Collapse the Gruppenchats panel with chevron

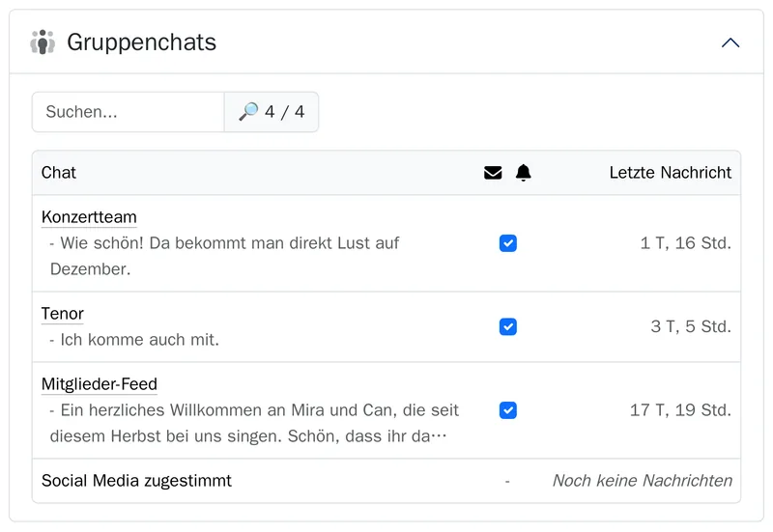(730, 42)
